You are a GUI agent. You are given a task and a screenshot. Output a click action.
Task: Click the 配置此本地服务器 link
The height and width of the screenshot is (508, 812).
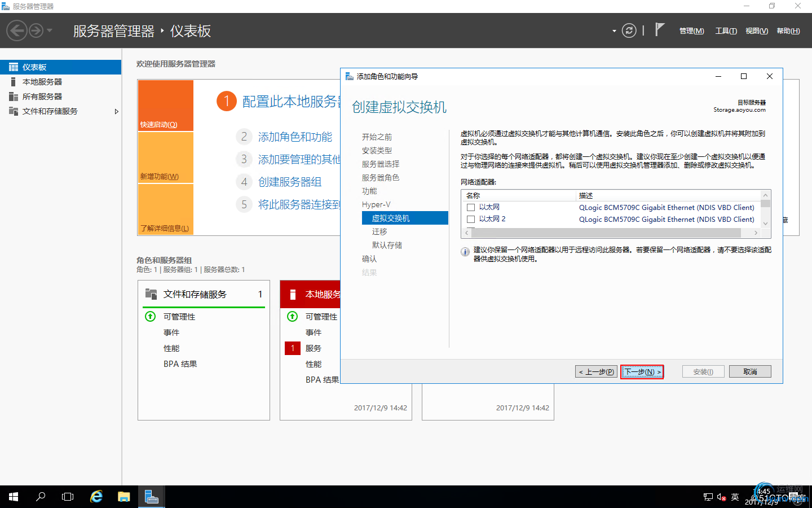292,102
